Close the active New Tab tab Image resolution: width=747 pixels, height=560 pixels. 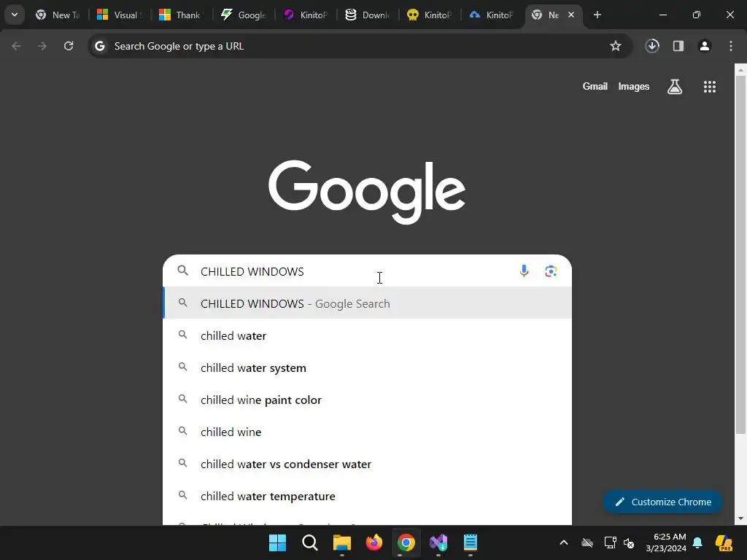point(571,15)
